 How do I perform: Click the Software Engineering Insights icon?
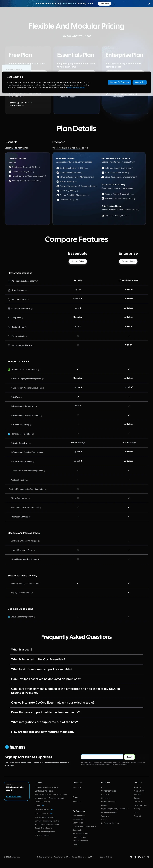[103, 168]
